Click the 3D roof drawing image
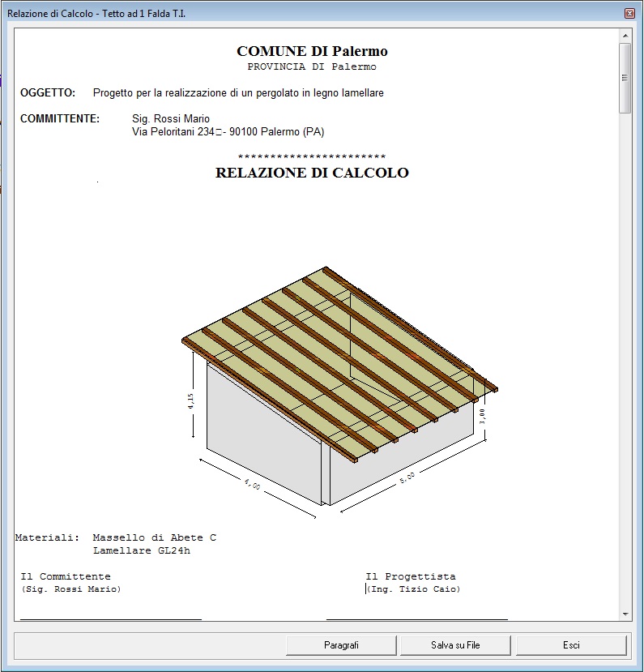Viewport: 644px width, 672px height. coord(339,392)
